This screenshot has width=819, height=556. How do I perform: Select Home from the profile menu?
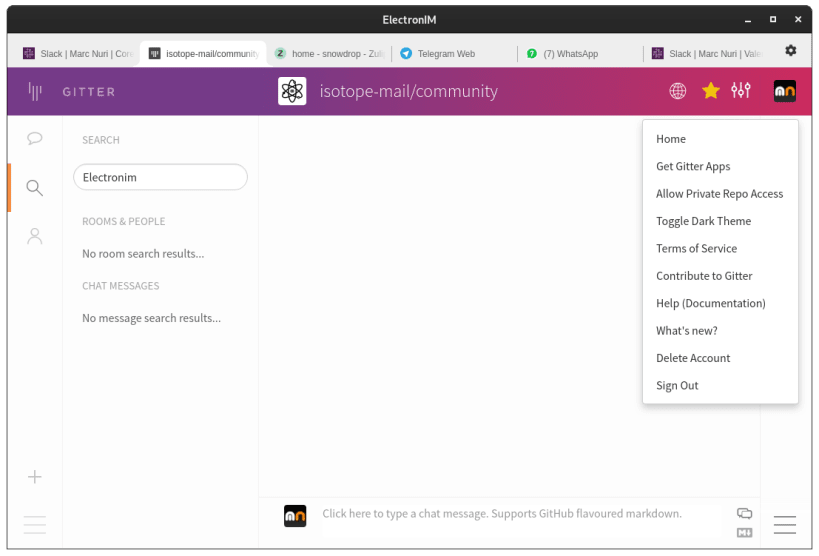(720, 139)
